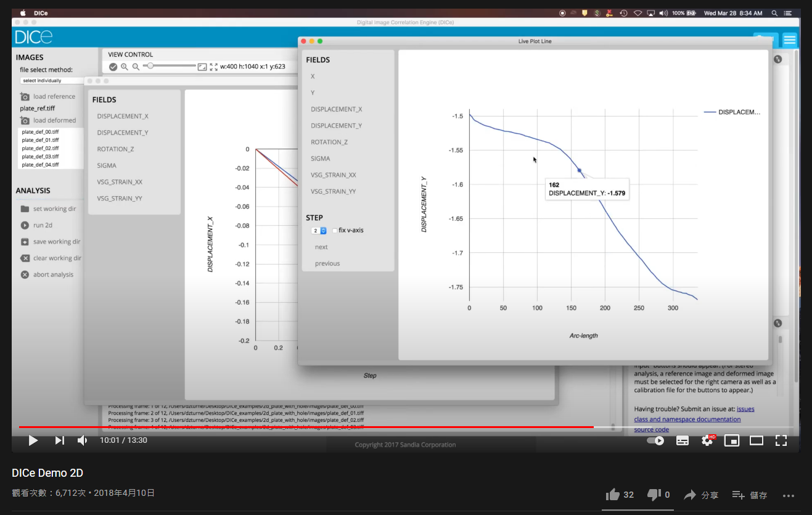Toggle the autoplay switch
The height and width of the screenshot is (515, 812).
point(655,440)
